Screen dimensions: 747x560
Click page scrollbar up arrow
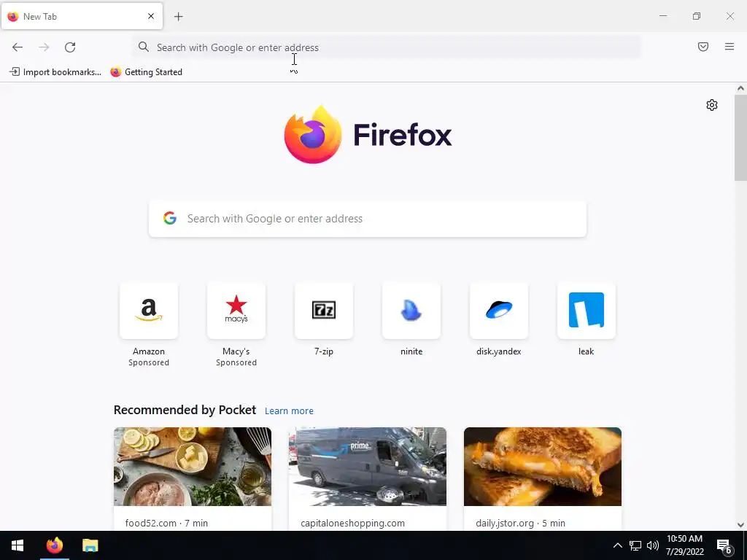pos(740,88)
